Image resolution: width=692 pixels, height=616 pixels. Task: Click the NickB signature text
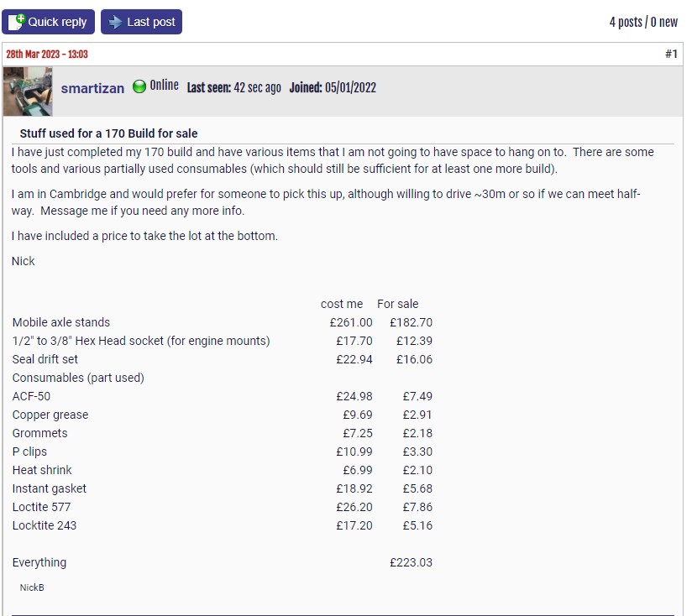pos(32,587)
